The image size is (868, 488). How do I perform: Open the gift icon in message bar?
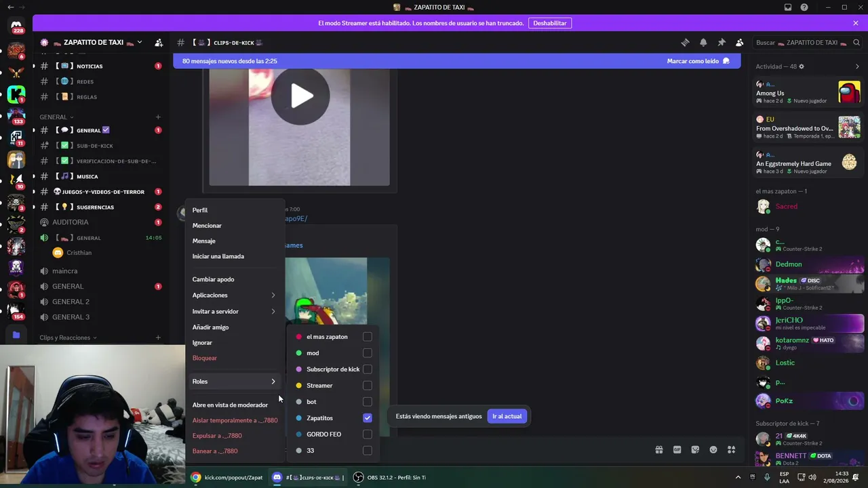pos(658,449)
